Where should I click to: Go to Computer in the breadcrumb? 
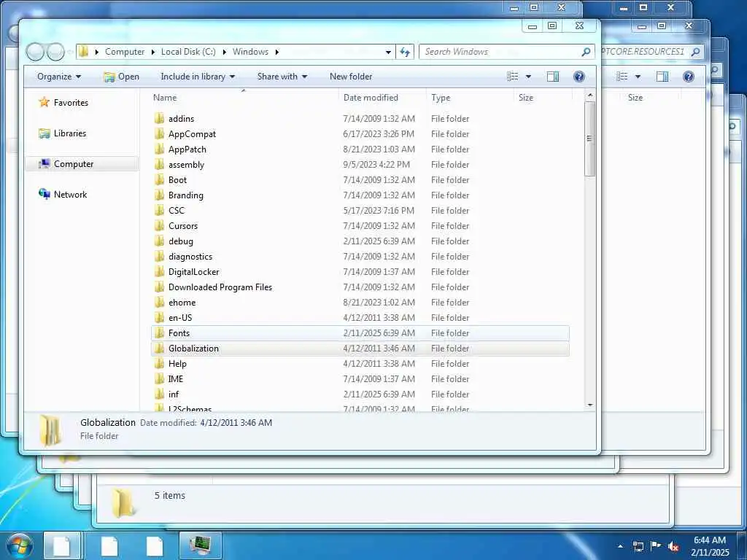click(x=125, y=52)
